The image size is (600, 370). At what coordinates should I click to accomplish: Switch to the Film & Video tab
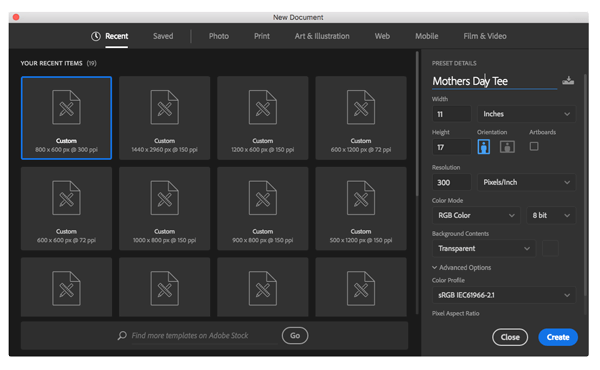(485, 36)
